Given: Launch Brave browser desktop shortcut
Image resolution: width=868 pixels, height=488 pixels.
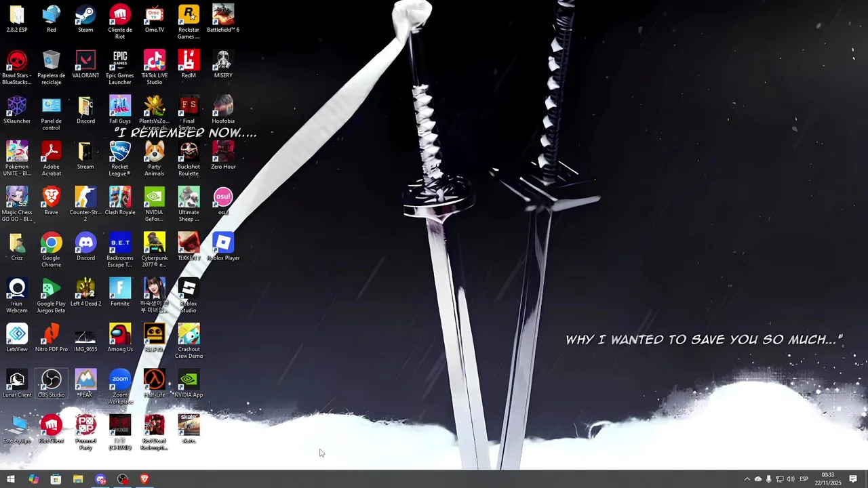Looking at the screenshot, I should coord(52,201).
